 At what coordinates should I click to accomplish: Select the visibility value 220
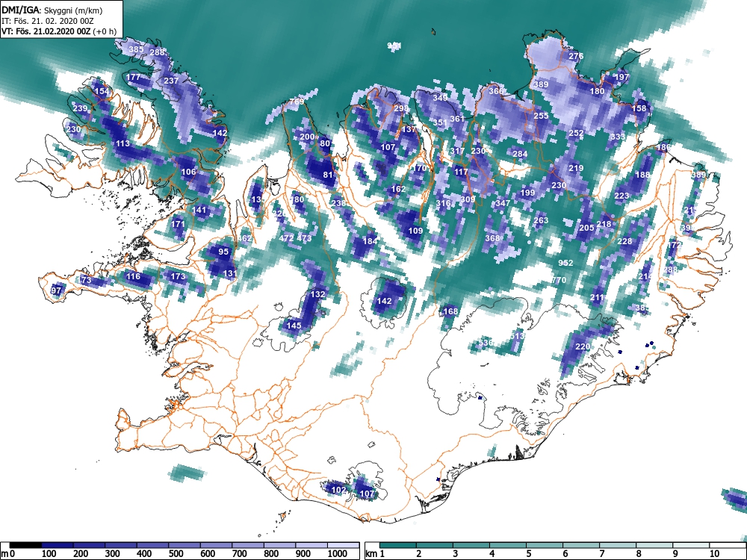click(583, 346)
